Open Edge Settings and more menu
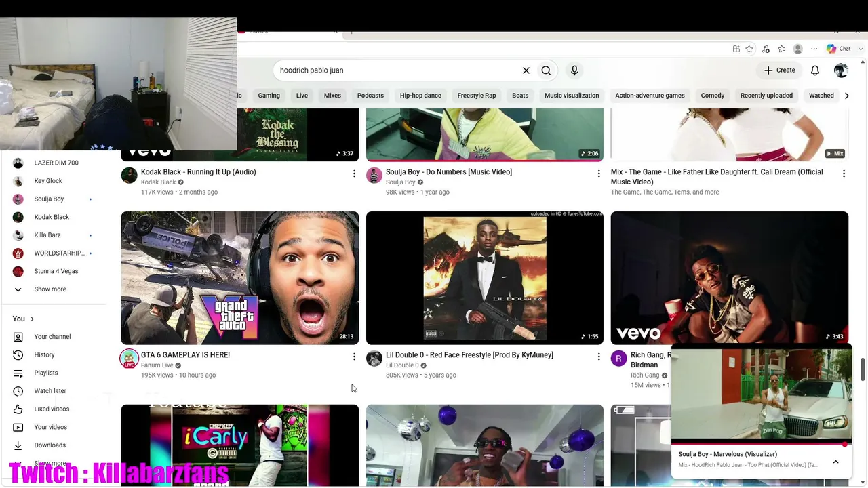Image resolution: width=868 pixels, height=488 pixels. coord(814,49)
